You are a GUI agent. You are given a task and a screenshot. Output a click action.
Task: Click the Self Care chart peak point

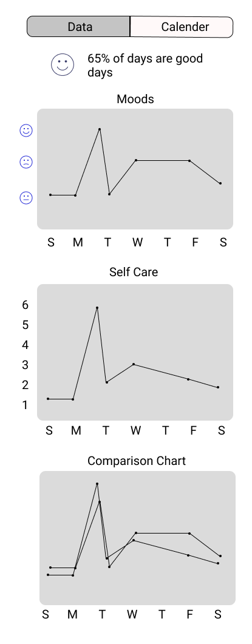[97, 308]
